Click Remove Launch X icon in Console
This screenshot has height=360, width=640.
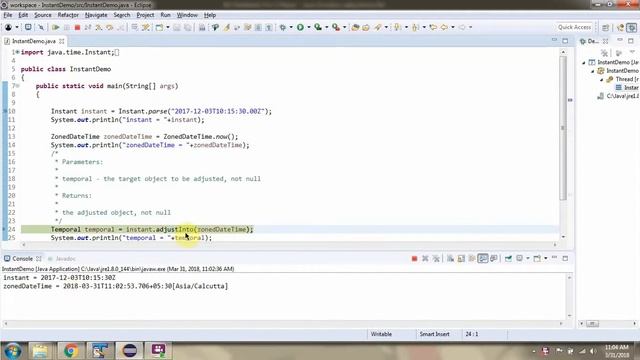click(x=425, y=258)
